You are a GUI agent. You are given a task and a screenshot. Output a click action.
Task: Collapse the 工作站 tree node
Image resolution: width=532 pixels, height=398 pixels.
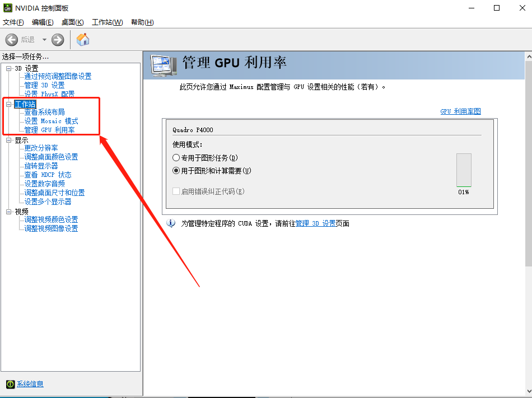(x=9, y=105)
